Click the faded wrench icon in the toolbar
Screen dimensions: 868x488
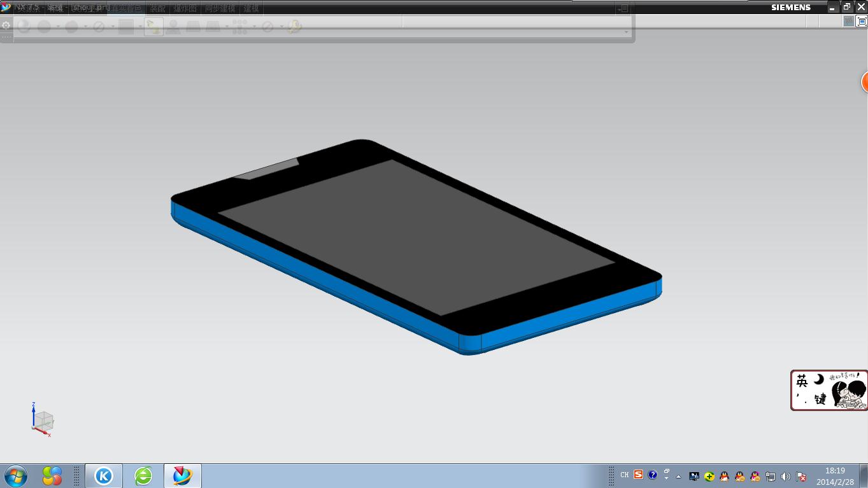pyautogui.click(x=294, y=27)
